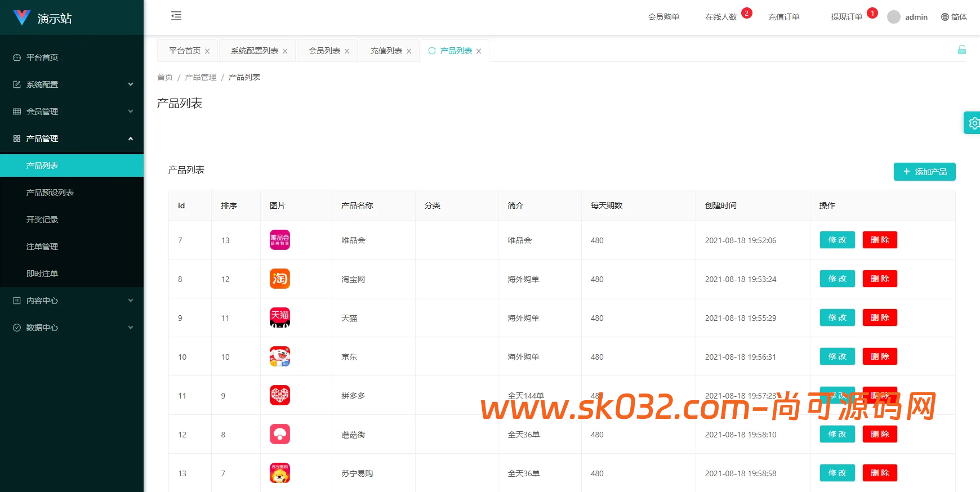Viewport: 980px width, 492px height.
Task: Click 修改 for 淘宝网 row
Action: 837,279
